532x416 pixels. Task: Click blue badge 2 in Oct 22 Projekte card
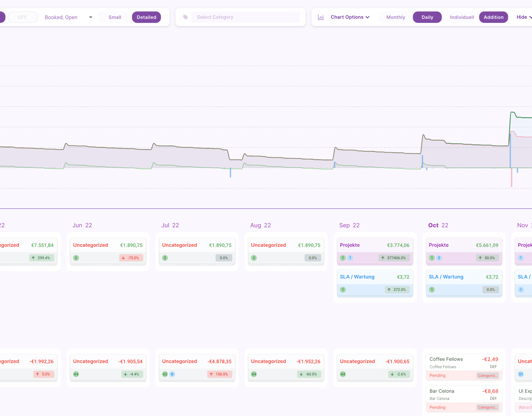439,258
